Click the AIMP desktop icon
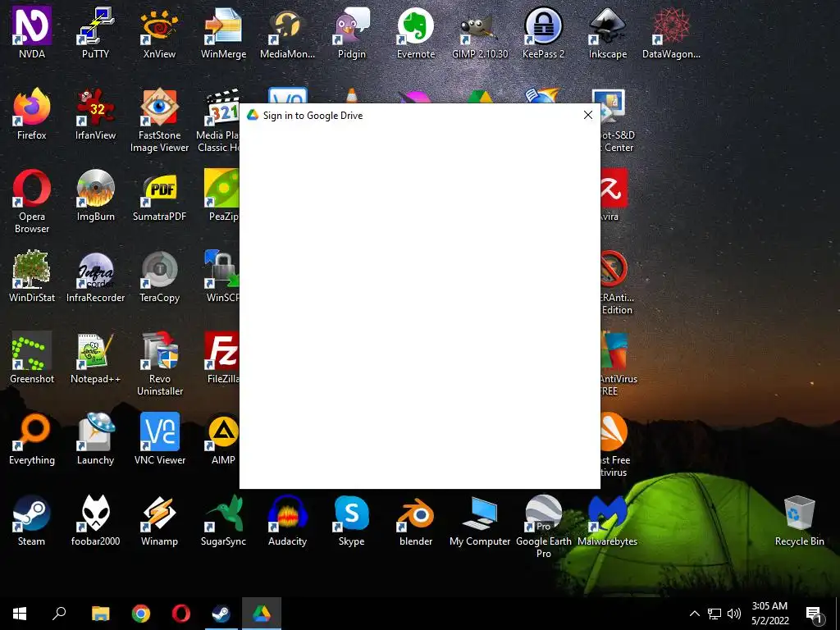This screenshot has width=840, height=630. click(223, 440)
